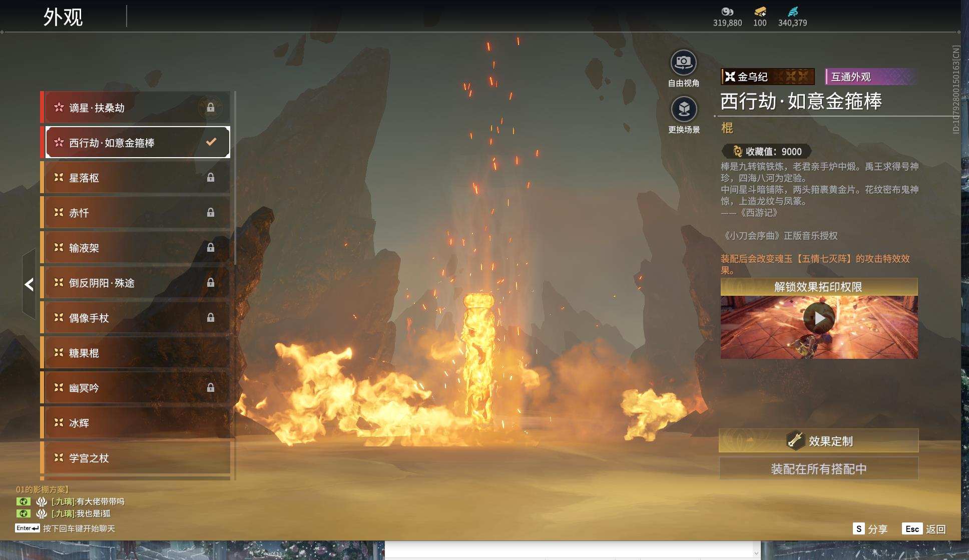Select the 幽冥吟 skin
The width and height of the screenshot is (969, 560).
click(x=135, y=388)
